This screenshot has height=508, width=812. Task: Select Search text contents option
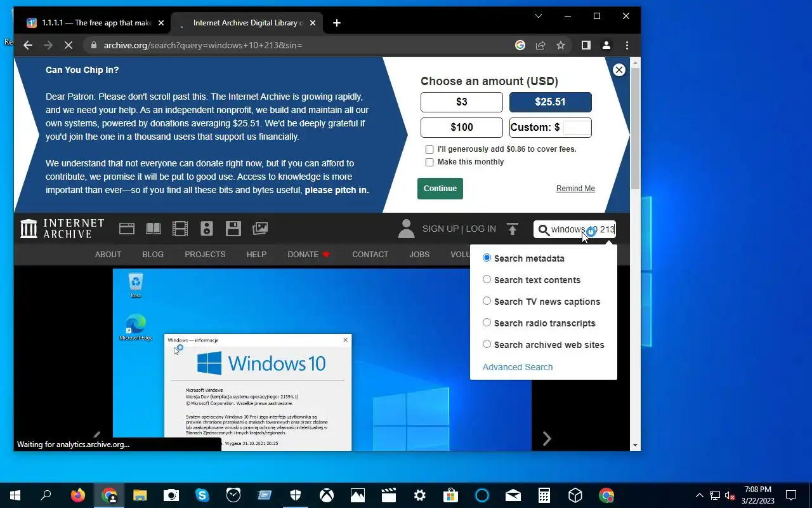[x=487, y=279]
